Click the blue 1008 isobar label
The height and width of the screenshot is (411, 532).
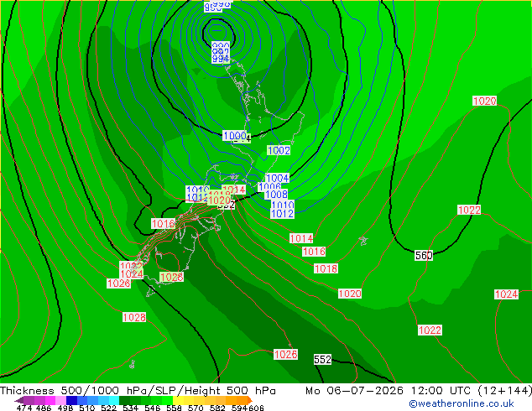[276, 194]
